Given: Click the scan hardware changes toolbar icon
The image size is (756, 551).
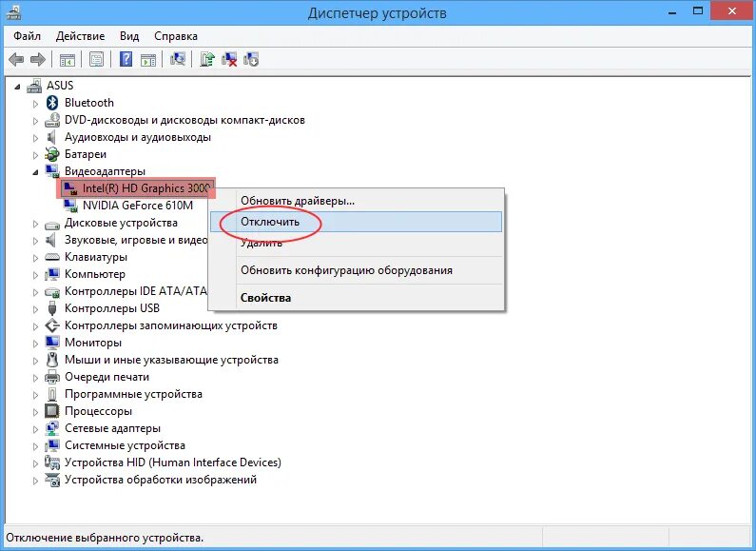Looking at the screenshot, I should 178,59.
